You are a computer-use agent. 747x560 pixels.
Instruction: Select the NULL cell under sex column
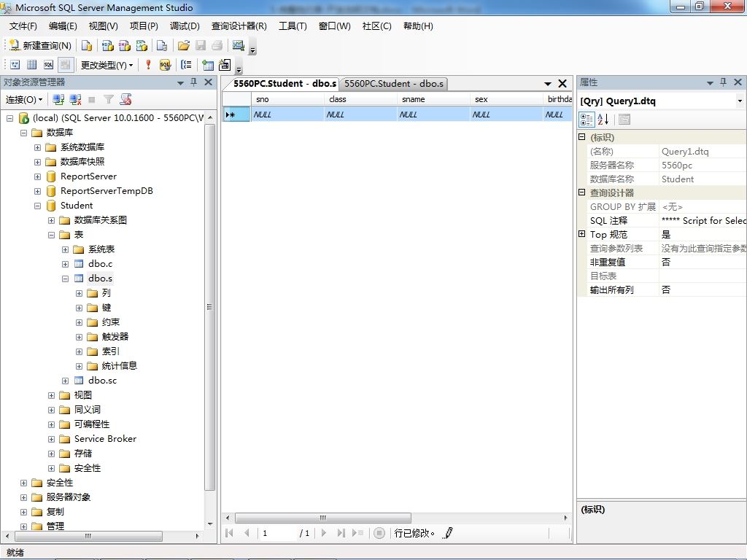point(506,114)
